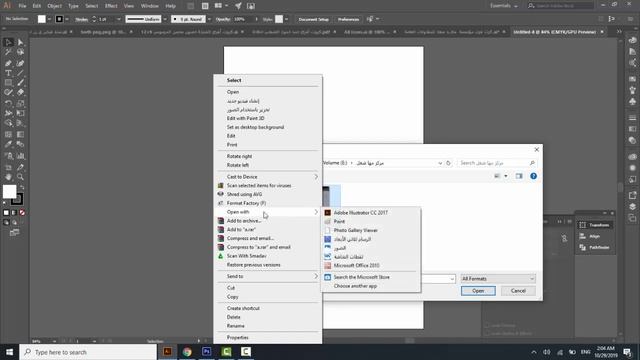This screenshot has height=360, width=640.
Task: Open the notifications center in system tray
Action: pyautogui.click(x=627, y=352)
